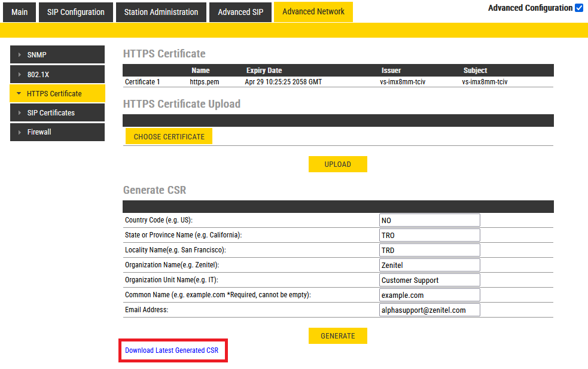Select the Advanced Network tab
Screen dimensions: 588x369
(313, 12)
